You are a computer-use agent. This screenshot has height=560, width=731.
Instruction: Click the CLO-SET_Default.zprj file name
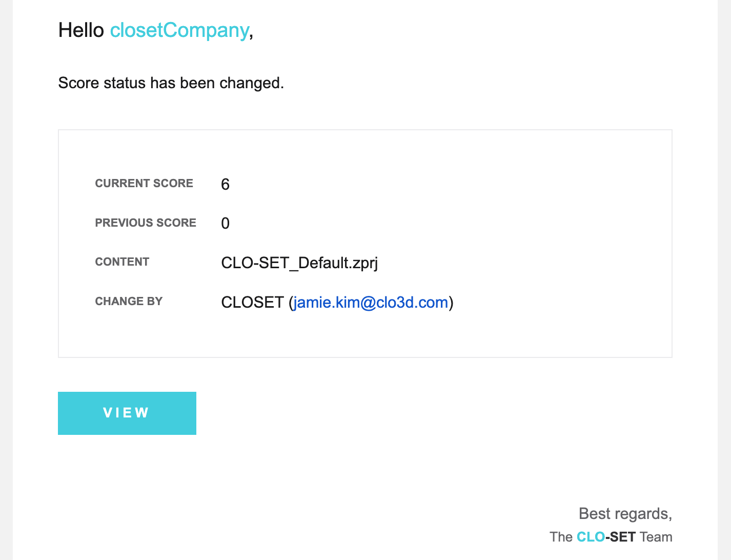(x=299, y=263)
